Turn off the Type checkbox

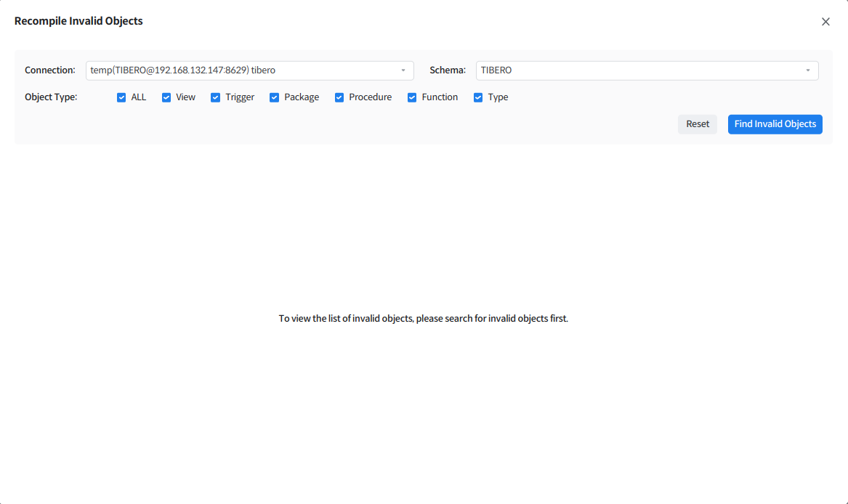coord(478,97)
